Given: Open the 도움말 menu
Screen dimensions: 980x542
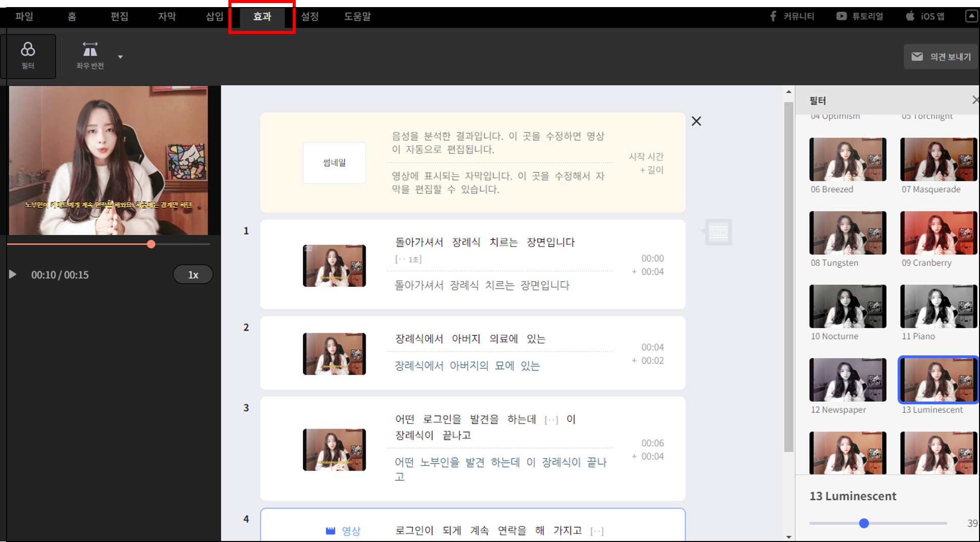Looking at the screenshot, I should pos(357,16).
